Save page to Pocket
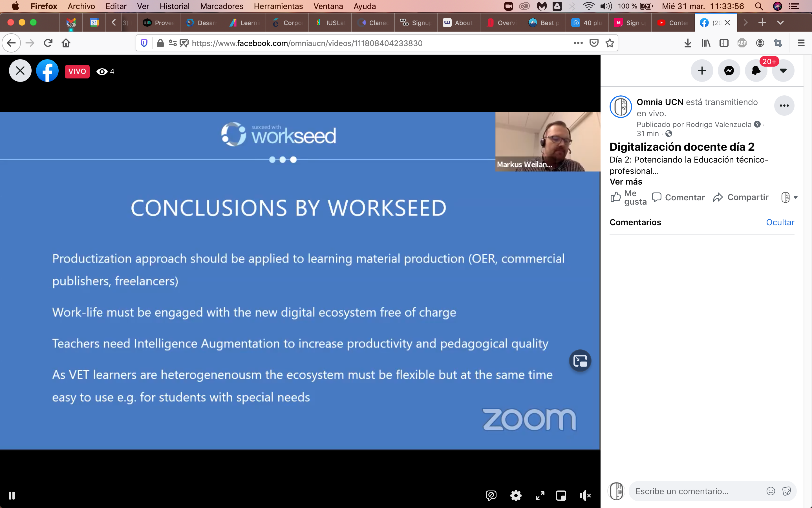Screen dimensions: 812x508 (x=594, y=43)
